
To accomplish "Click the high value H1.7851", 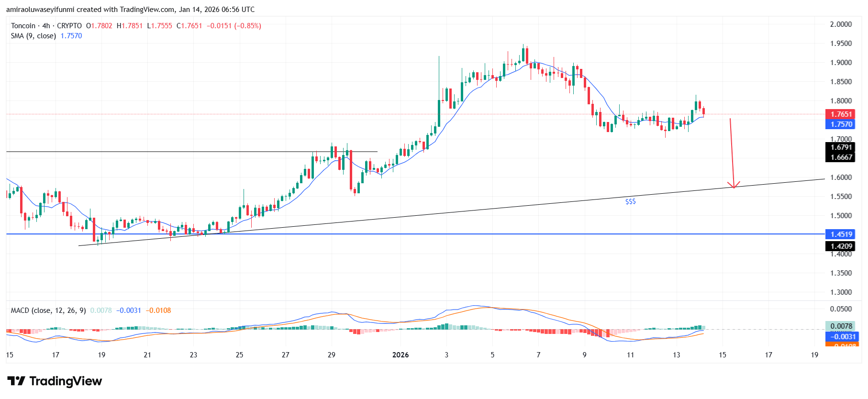I will tap(130, 26).
